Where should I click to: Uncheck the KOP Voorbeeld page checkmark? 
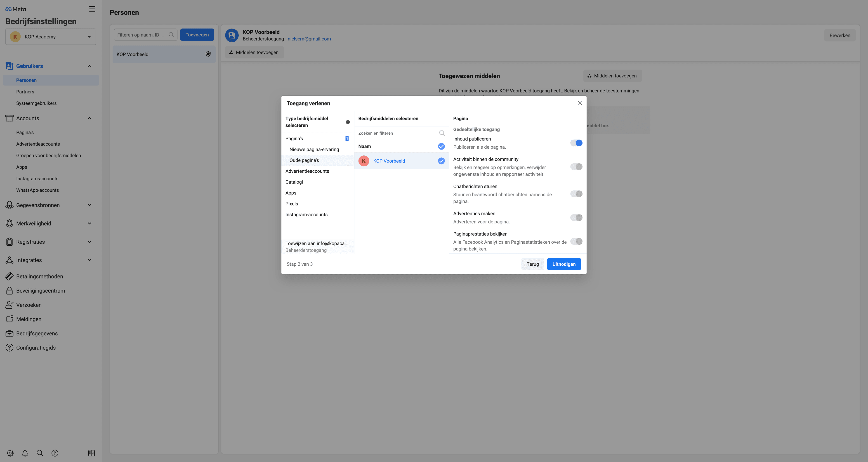point(441,161)
